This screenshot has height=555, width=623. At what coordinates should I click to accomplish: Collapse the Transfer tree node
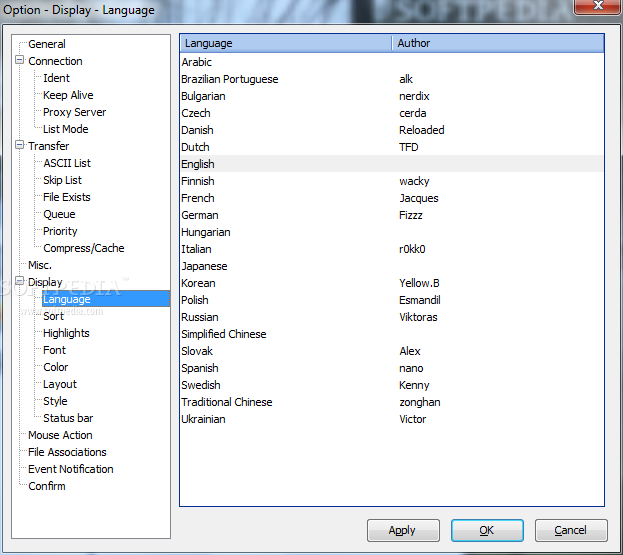pos(19,145)
